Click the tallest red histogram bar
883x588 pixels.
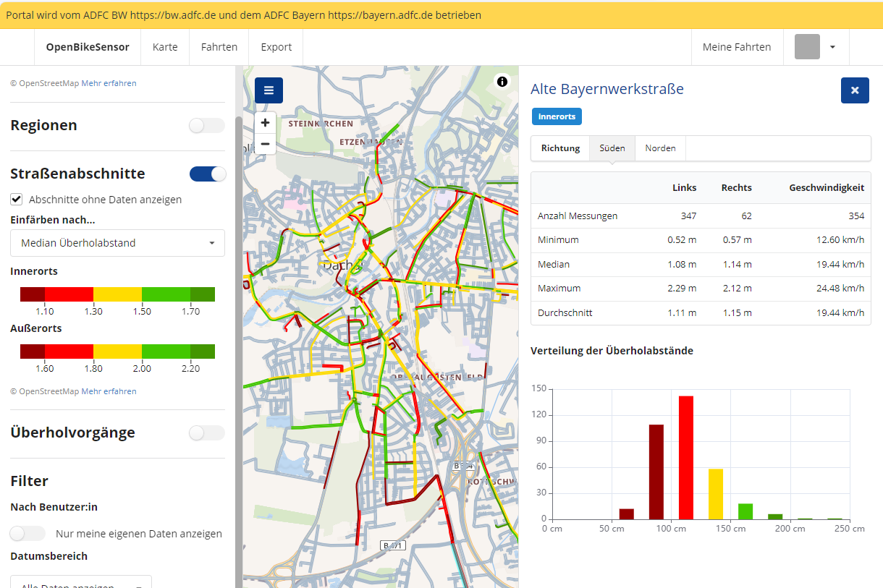(x=686, y=457)
